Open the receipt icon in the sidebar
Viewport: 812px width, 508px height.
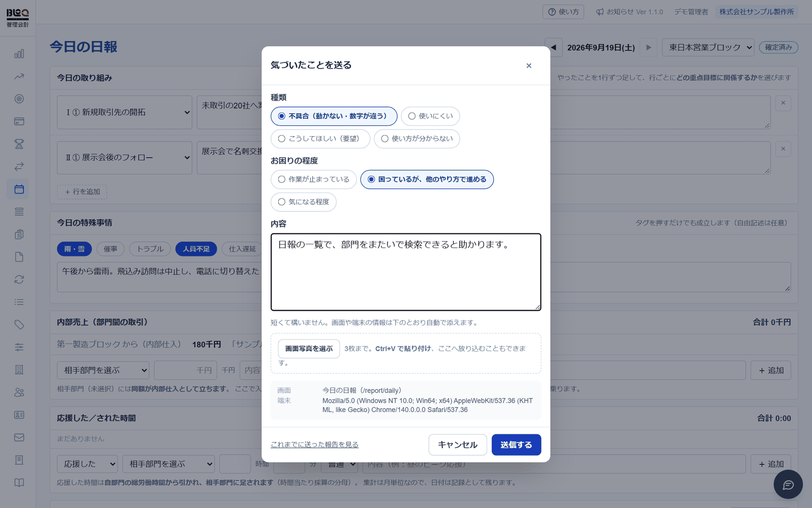point(19,460)
